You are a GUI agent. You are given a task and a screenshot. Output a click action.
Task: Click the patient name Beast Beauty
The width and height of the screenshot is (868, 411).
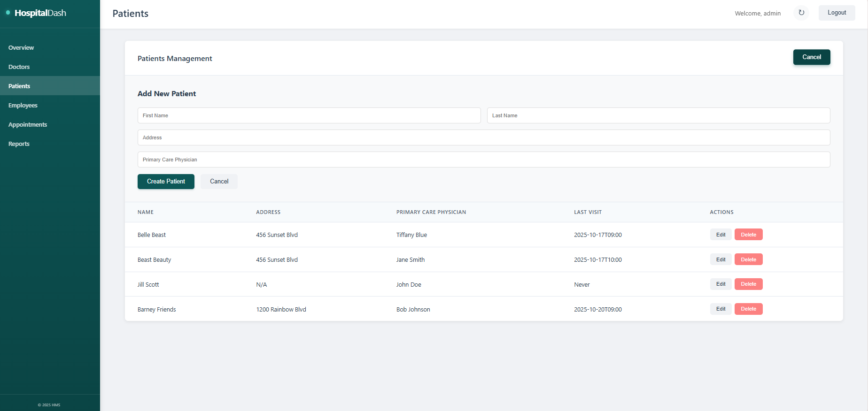(154, 260)
